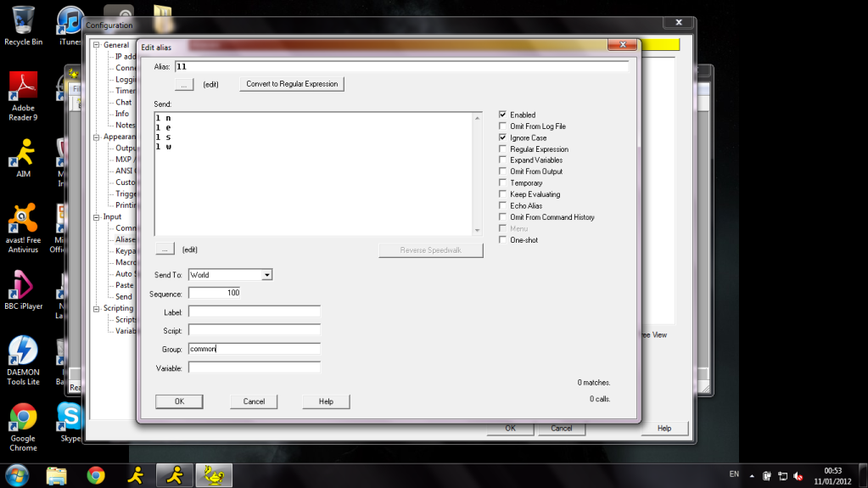Launch AIM desktop shortcut

pos(23,157)
